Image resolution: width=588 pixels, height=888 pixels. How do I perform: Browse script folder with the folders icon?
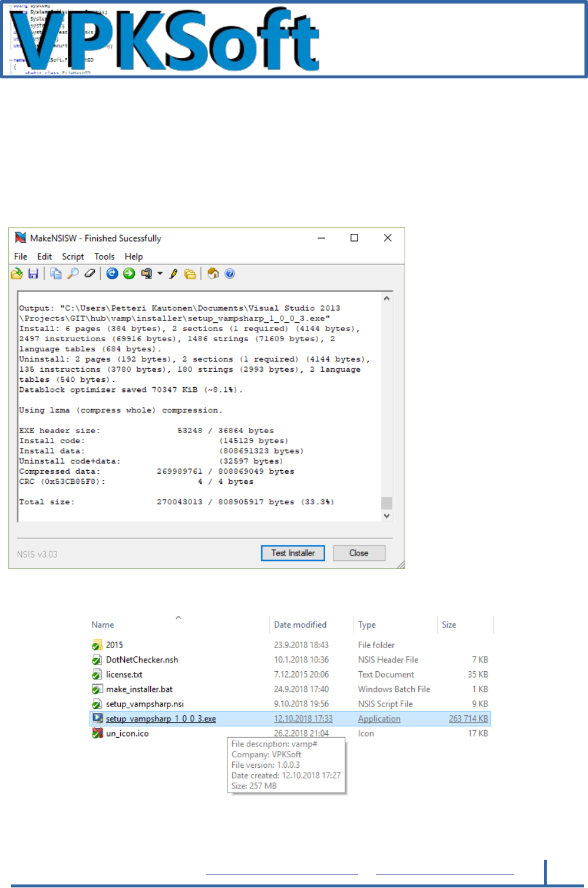click(190, 273)
